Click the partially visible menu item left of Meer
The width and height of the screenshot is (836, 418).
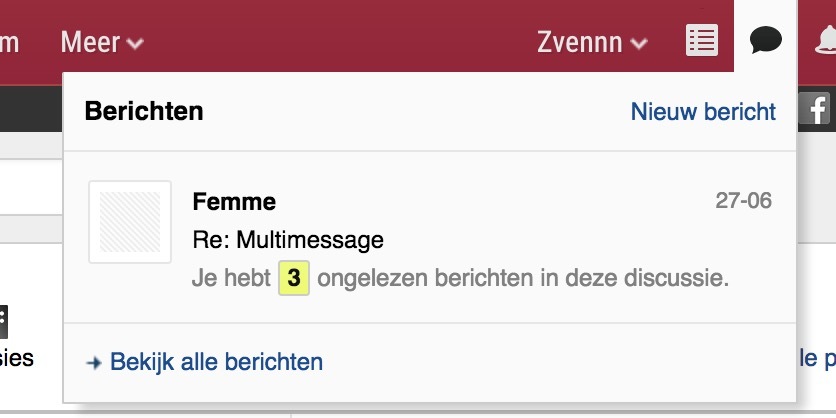pyautogui.click(x=9, y=42)
